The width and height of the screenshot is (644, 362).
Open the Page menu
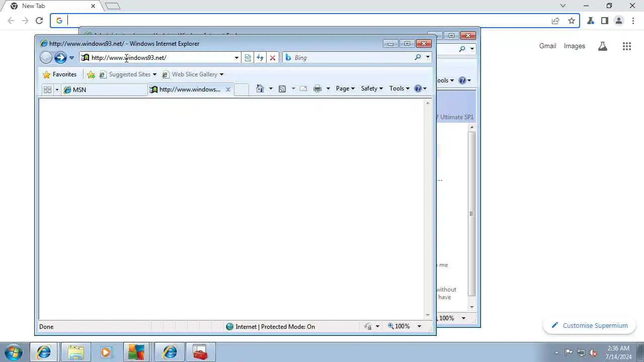tap(345, 88)
